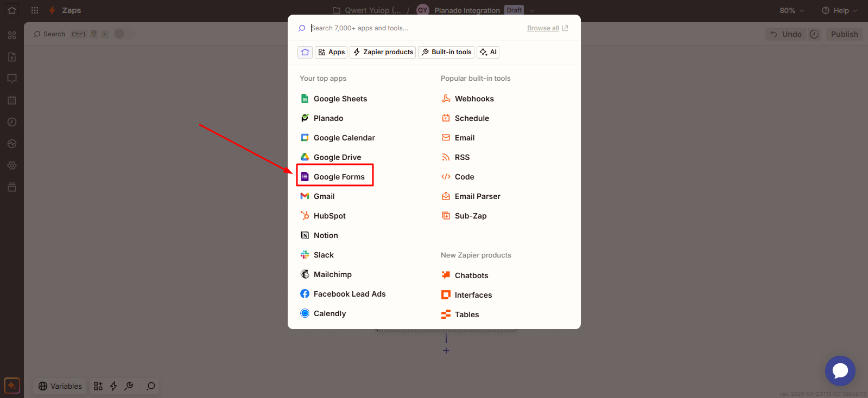
Task: Switch to Built-in tools tab
Action: (446, 52)
